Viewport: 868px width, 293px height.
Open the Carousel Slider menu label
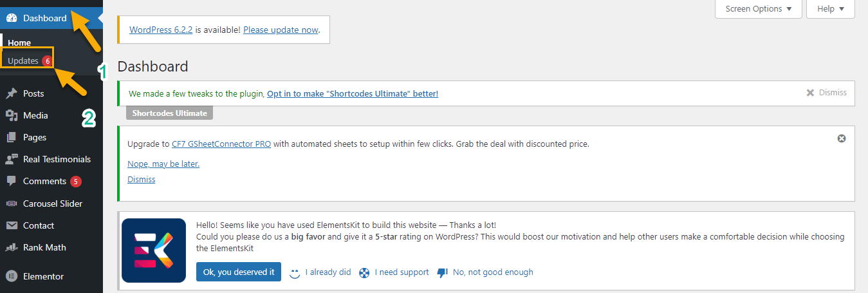[x=53, y=203]
